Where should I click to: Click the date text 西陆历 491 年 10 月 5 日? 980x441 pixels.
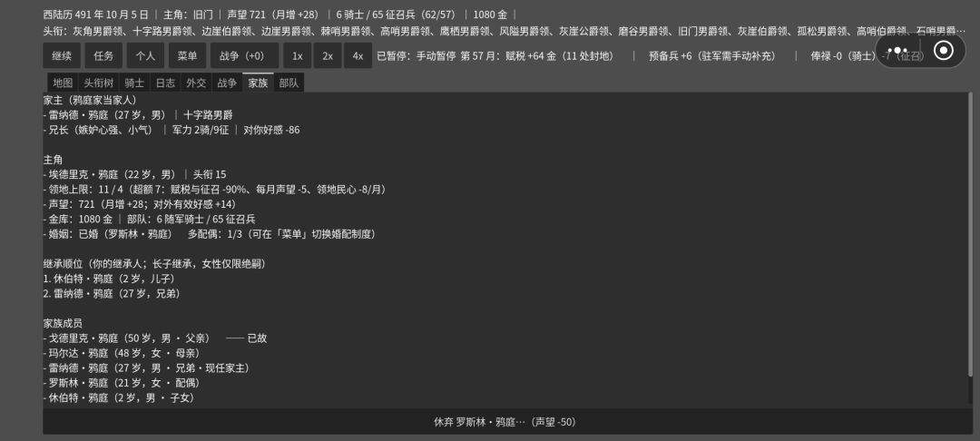(96, 15)
